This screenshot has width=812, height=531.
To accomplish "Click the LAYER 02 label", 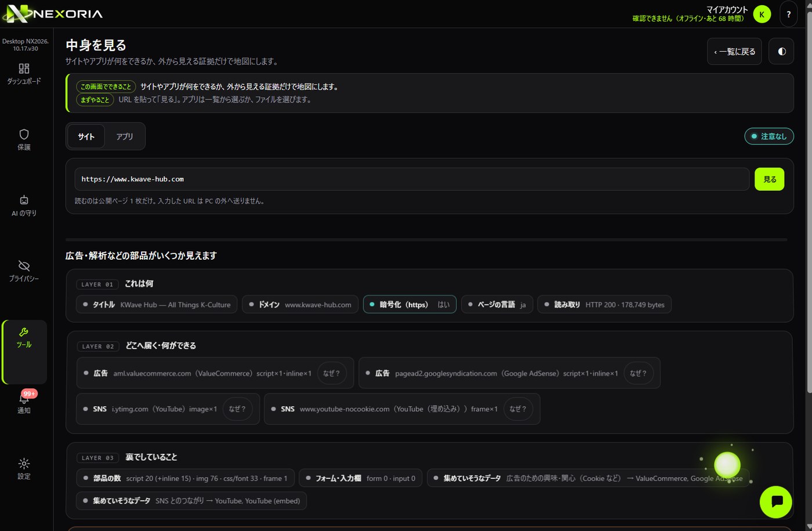I will pyautogui.click(x=98, y=346).
